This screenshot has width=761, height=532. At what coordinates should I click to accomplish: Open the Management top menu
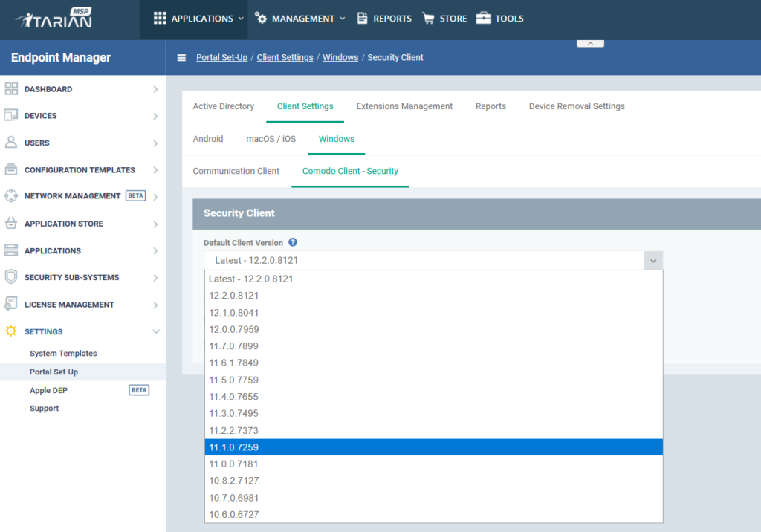[300, 19]
